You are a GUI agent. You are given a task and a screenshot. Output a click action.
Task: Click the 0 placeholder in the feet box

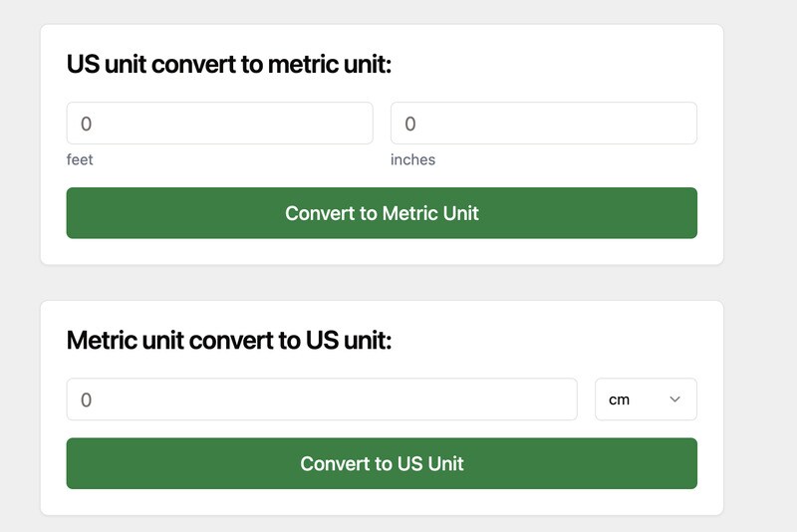coord(86,124)
